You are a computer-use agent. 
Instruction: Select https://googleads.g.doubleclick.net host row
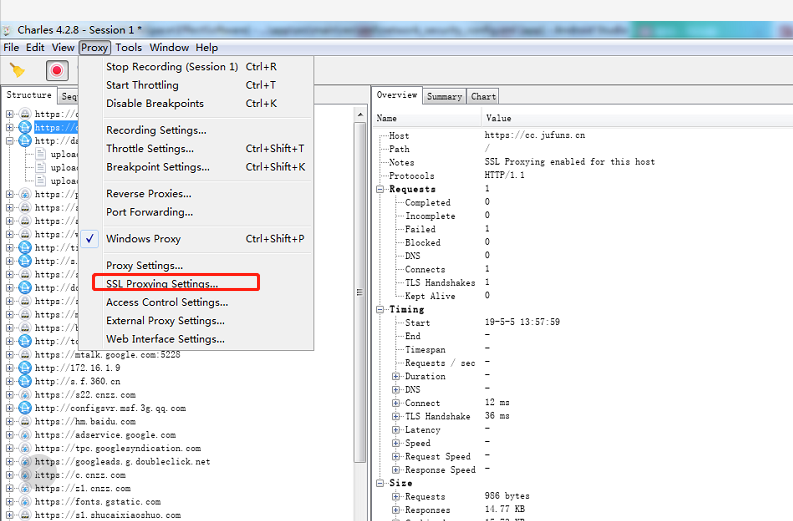pos(122,461)
